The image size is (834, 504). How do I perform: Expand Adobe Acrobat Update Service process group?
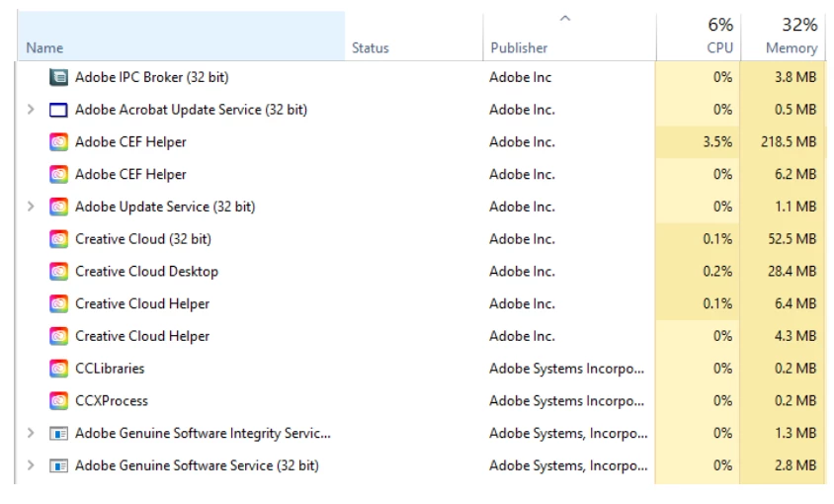pyautogui.click(x=31, y=110)
